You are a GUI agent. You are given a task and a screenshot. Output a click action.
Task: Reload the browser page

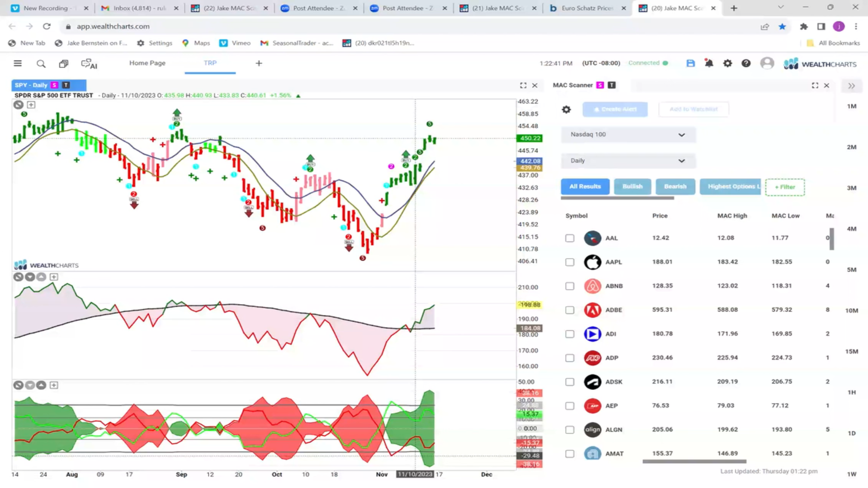click(47, 27)
